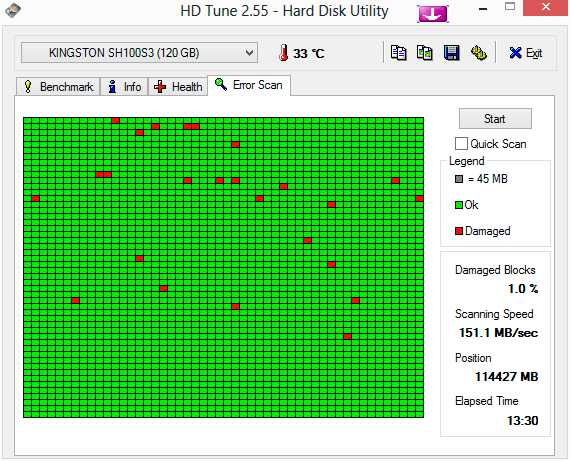Click the copy screenshot to clipboard icon

tap(425, 53)
